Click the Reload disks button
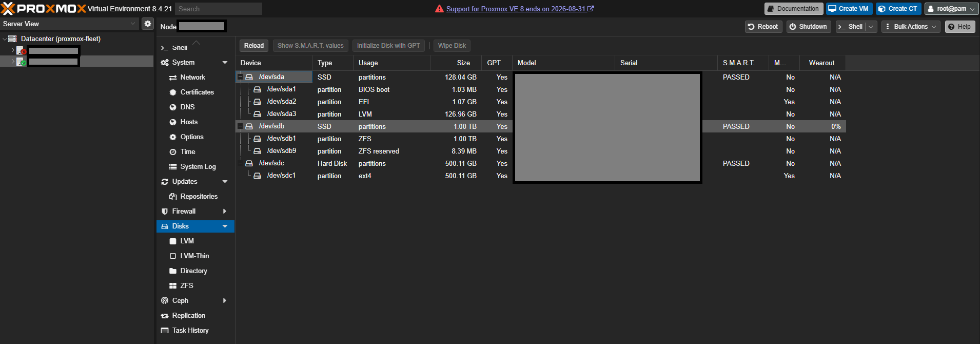The image size is (980, 344). tap(254, 46)
